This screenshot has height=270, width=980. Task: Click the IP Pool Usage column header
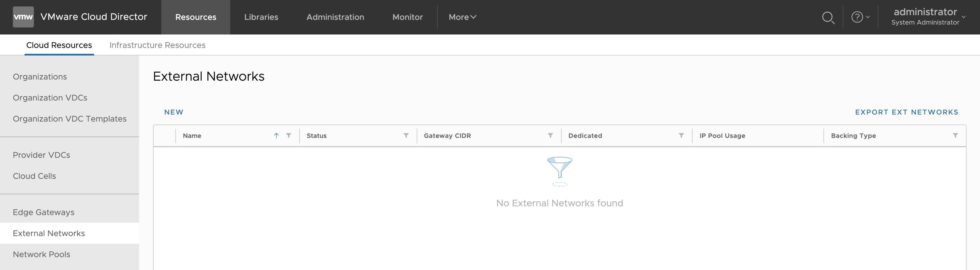pyautogui.click(x=722, y=136)
